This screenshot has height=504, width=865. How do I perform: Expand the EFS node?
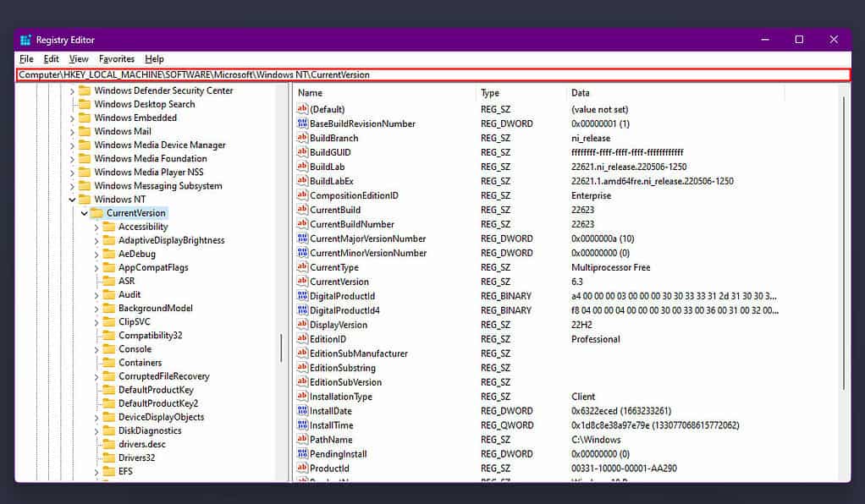point(96,472)
